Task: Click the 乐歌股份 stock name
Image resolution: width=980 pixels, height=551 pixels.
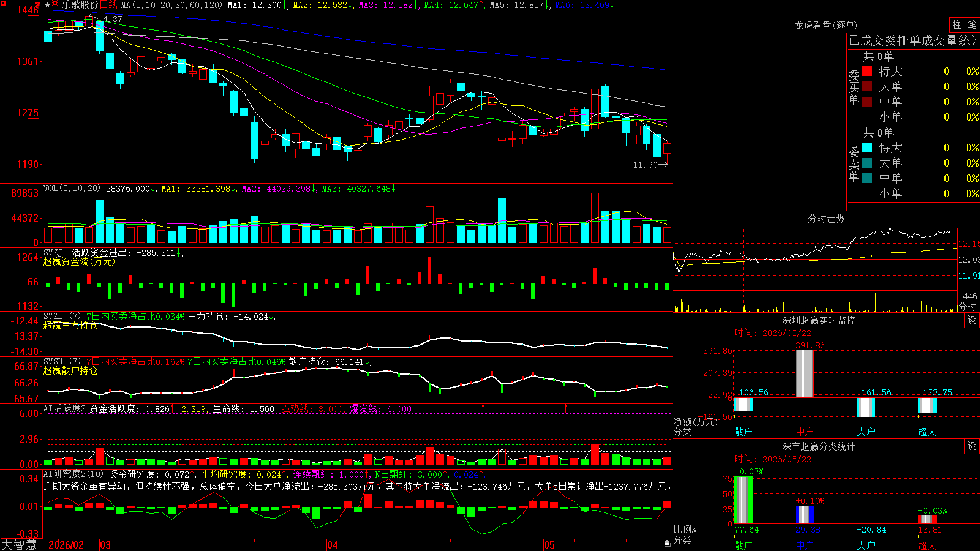Action: coord(80,5)
